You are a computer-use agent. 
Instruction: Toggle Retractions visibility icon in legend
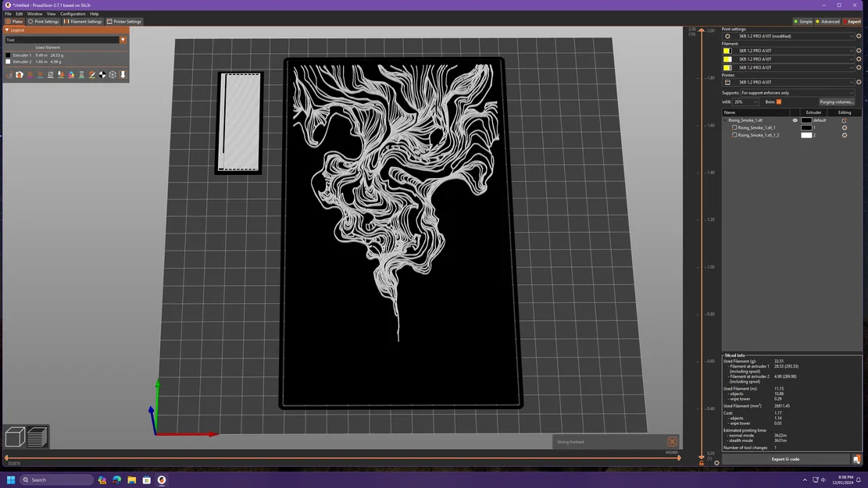[30, 75]
